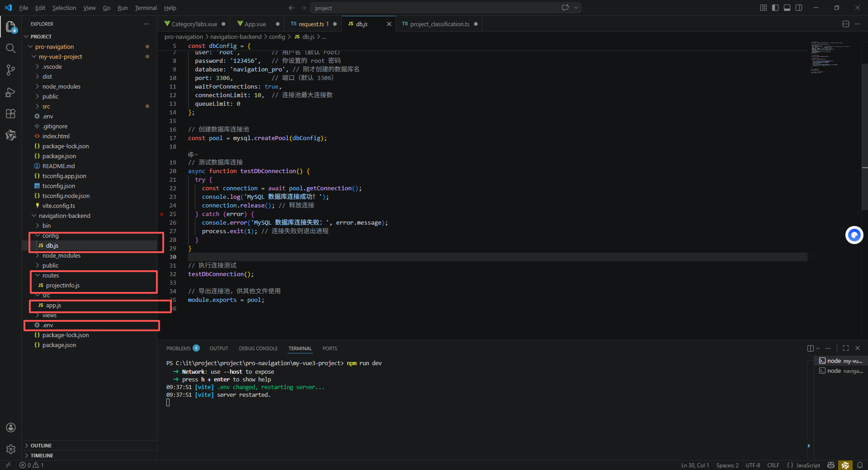
Task: Open the DEBUG CONSOLE panel tab
Action: pyautogui.click(x=258, y=348)
